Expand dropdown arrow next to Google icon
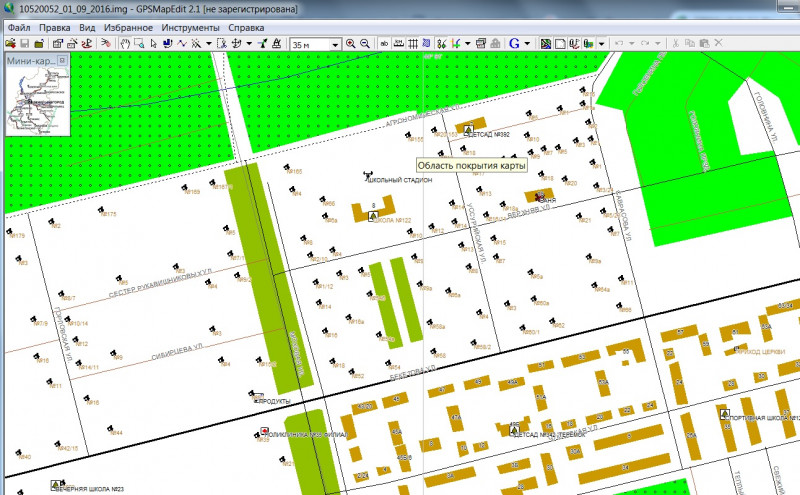Viewport: 800px width, 495px height. click(x=527, y=44)
